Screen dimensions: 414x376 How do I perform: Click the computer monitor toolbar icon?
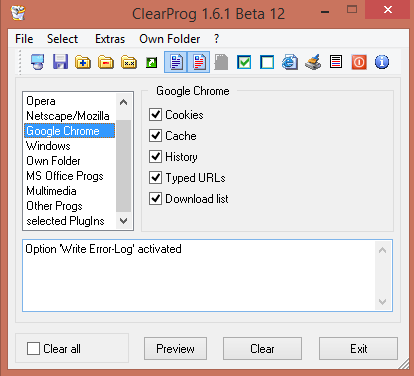[37, 62]
